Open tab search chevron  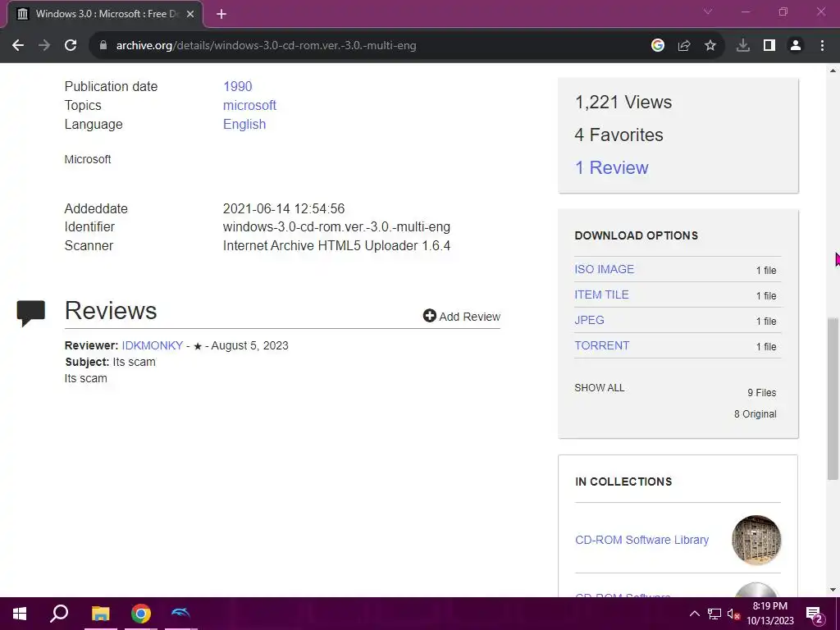coord(708,11)
